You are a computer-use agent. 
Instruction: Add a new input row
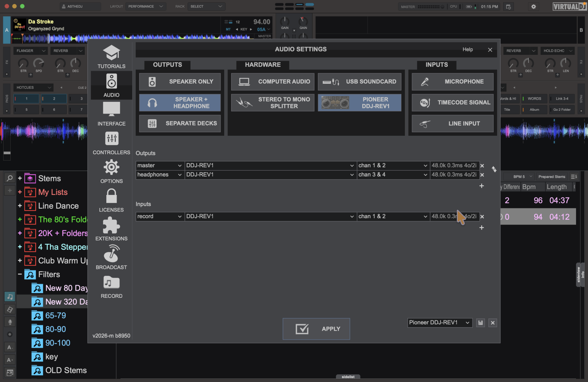481,228
